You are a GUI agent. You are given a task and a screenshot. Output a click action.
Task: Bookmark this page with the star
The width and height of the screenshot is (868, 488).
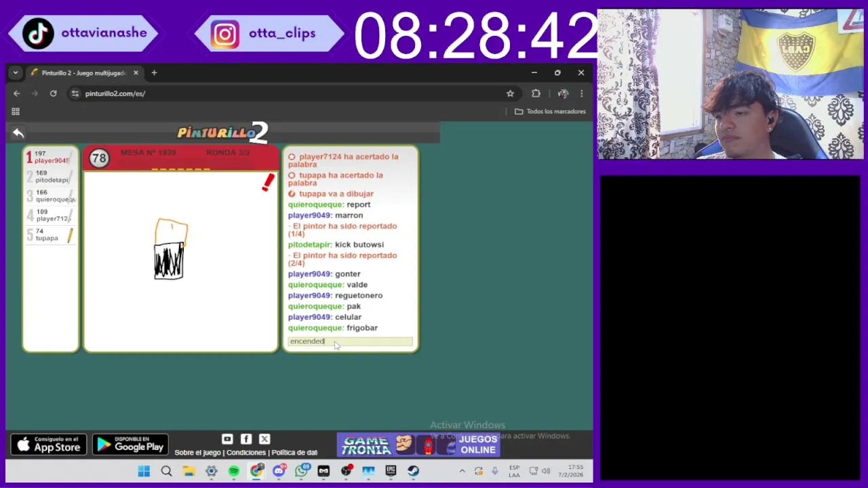pos(510,94)
